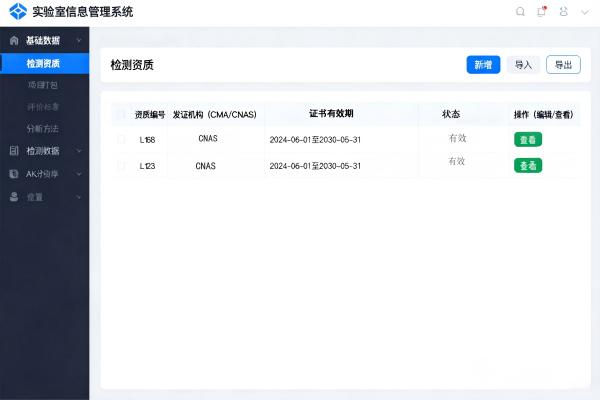Click the icon beside the AK sidebar menu
600x400 pixels.
tap(14, 174)
